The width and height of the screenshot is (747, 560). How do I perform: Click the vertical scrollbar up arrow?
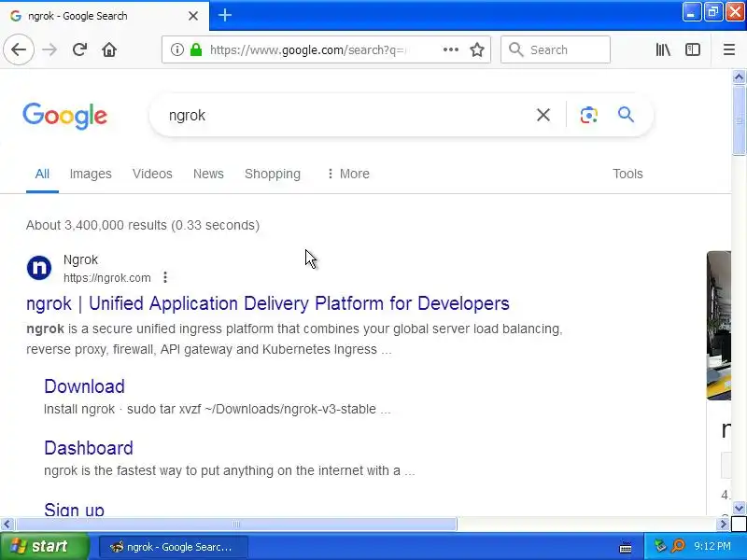point(739,77)
